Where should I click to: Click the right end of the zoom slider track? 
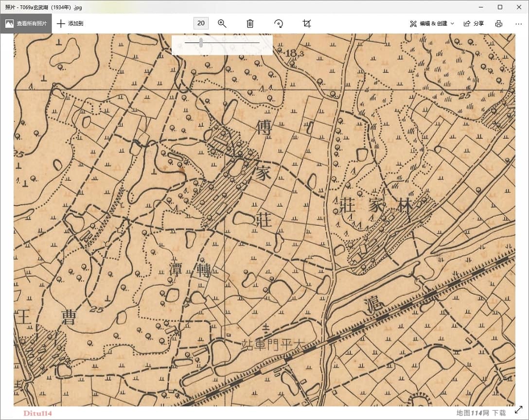tap(259, 43)
